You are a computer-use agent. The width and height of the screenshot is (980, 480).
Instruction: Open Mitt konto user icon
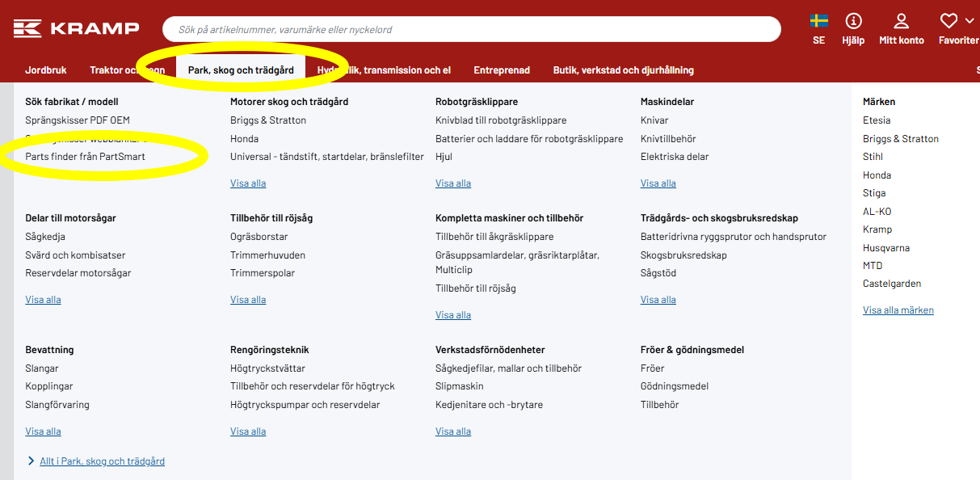(902, 20)
